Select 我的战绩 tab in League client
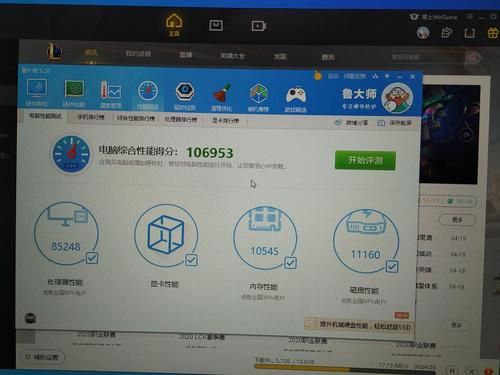Screen dimensions: 500x375 point(138,53)
